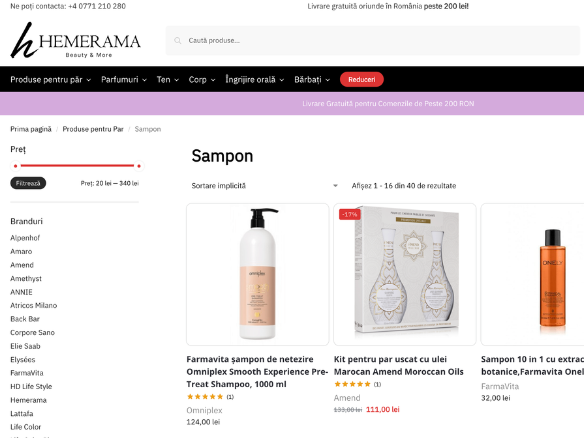
Task: Click the left price slider handle
Action: pos(15,166)
